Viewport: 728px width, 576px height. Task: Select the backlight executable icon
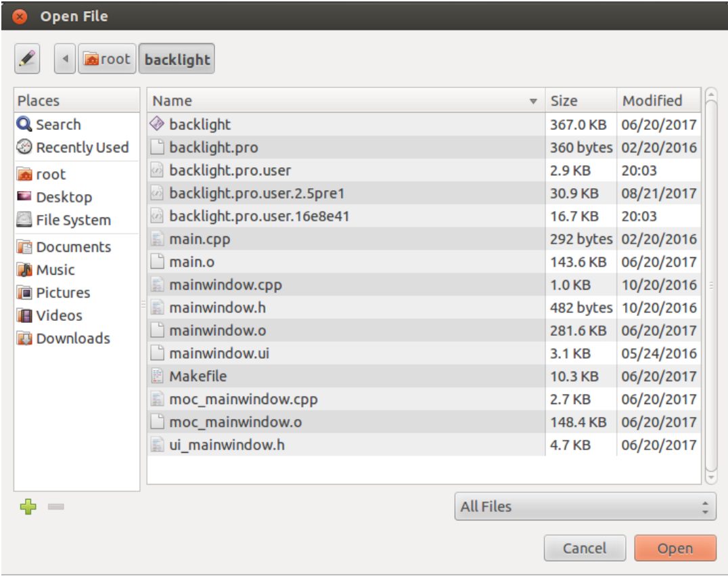(157, 124)
